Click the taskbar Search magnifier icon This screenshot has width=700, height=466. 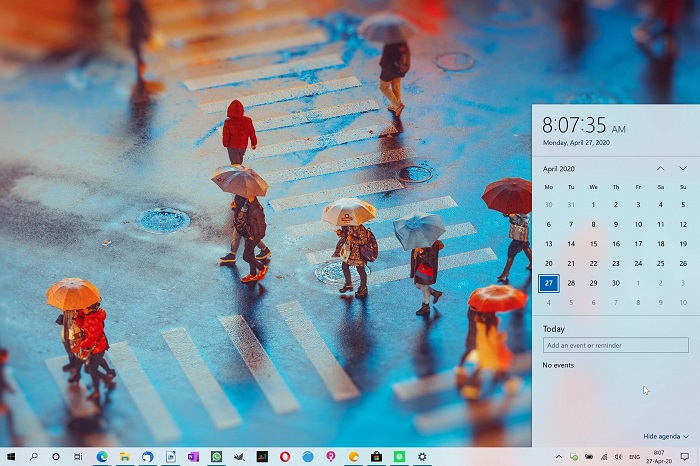point(33,456)
